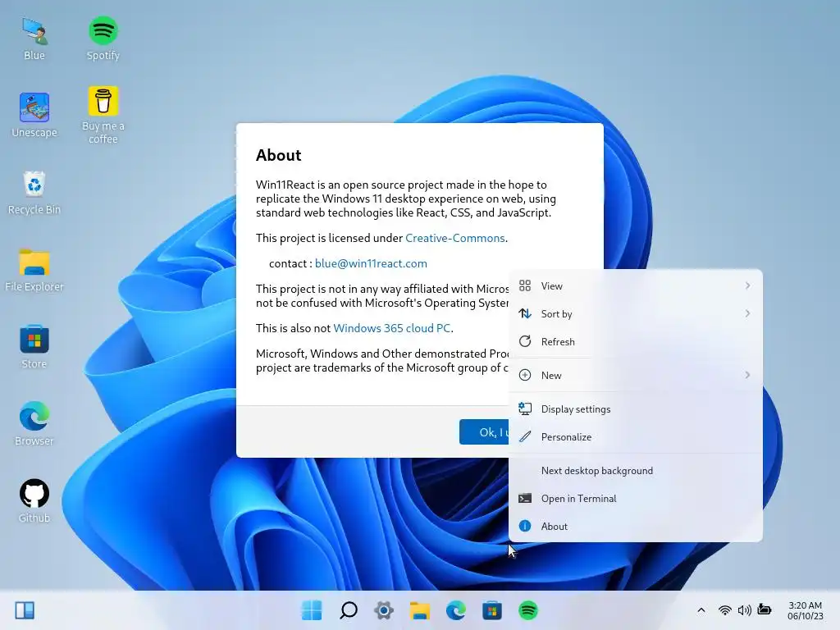
Task: Open the widgets panel on taskbar
Action: [25, 610]
